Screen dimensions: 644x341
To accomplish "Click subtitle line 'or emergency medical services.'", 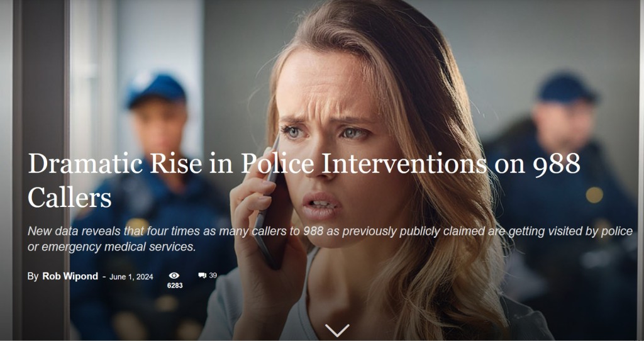I will pos(112,247).
